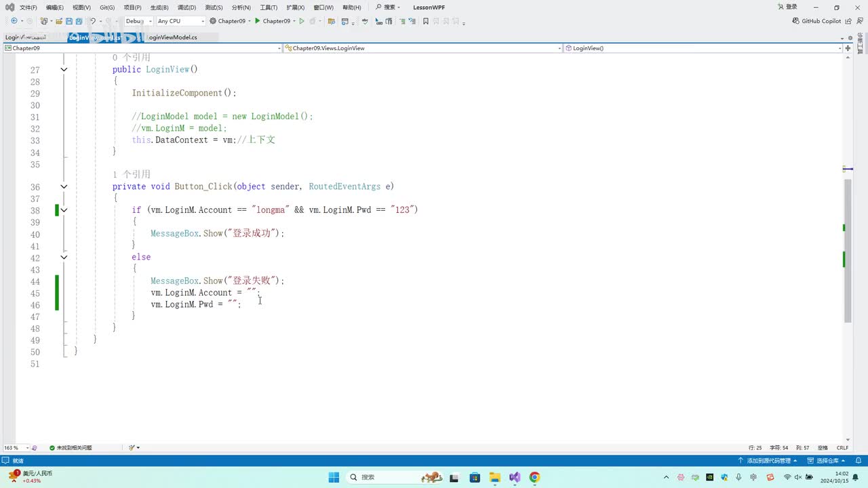Click the brush code cleanup icon at the bottom
This screenshot has height=488, width=868.
pos(132,447)
